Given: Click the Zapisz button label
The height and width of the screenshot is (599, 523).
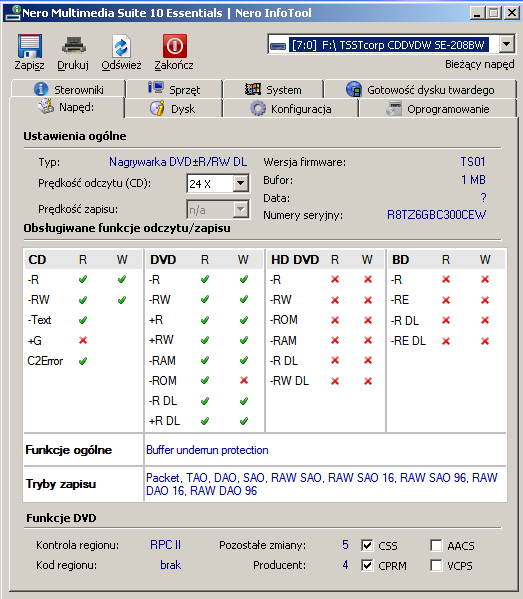Looking at the screenshot, I should click(x=29, y=65).
